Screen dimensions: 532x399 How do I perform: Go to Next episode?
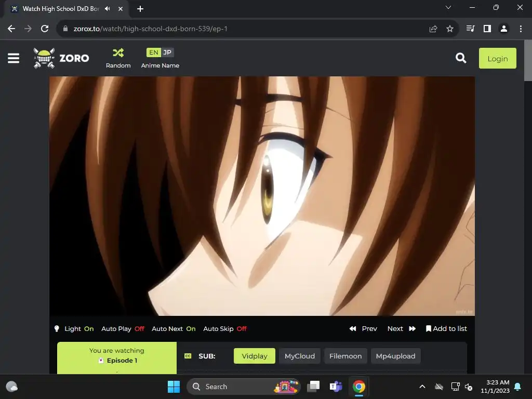coord(402,328)
